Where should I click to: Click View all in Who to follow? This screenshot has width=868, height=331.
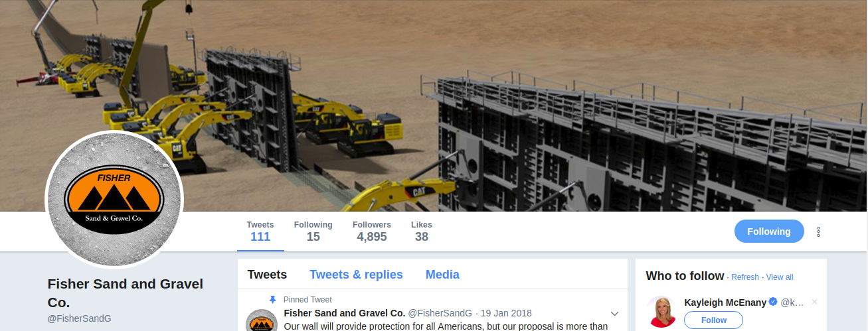click(x=780, y=277)
